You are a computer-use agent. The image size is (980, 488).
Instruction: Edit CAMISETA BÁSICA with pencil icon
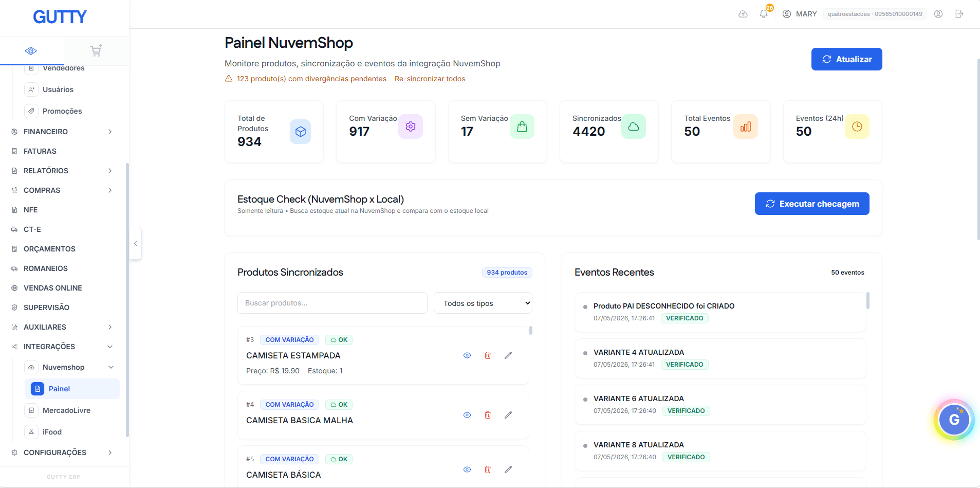[508, 469]
